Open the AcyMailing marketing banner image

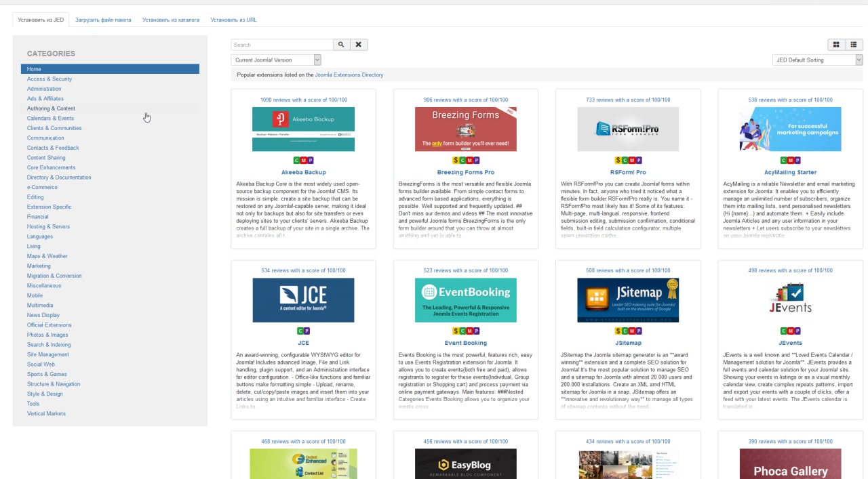coord(791,129)
